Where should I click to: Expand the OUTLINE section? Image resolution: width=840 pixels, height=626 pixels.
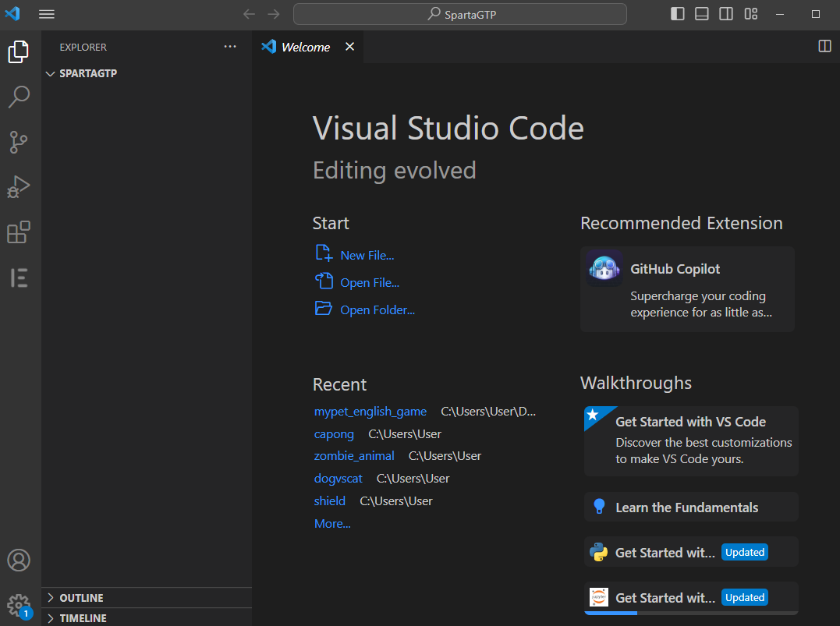tap(147, 598)
